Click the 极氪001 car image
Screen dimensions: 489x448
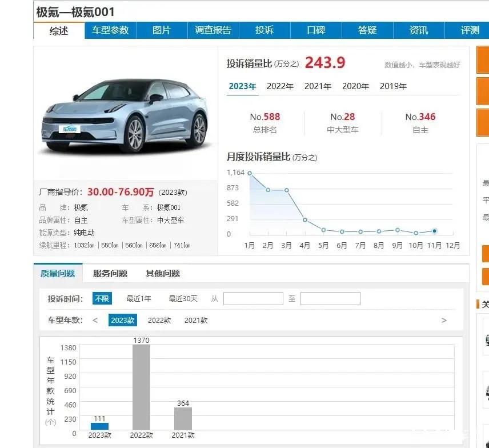pos(125,116)
